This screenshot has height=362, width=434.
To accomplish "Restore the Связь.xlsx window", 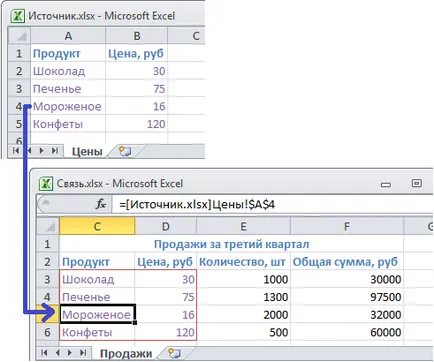I will click(417, 183).
